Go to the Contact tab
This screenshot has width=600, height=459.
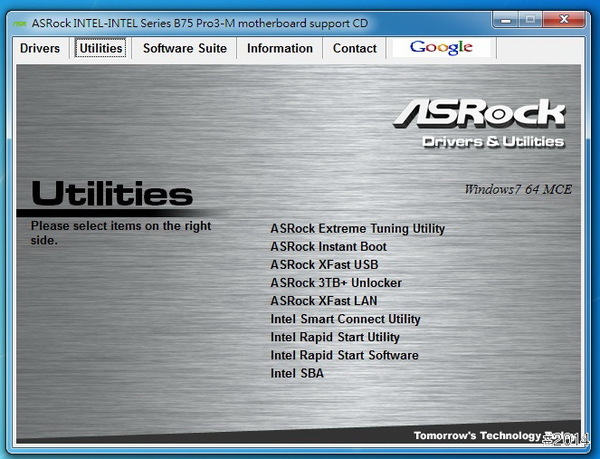pos(355,48)
